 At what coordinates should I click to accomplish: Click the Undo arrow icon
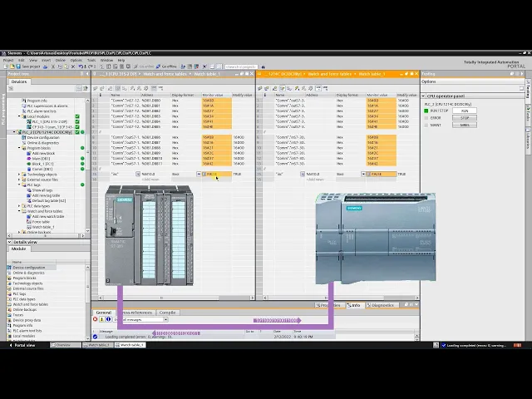coord(81,66)
